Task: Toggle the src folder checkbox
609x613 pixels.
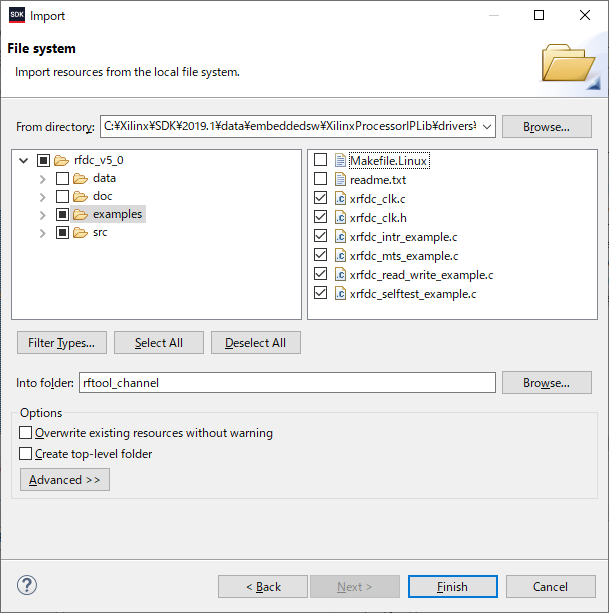Action: click(x=63, y=233)
